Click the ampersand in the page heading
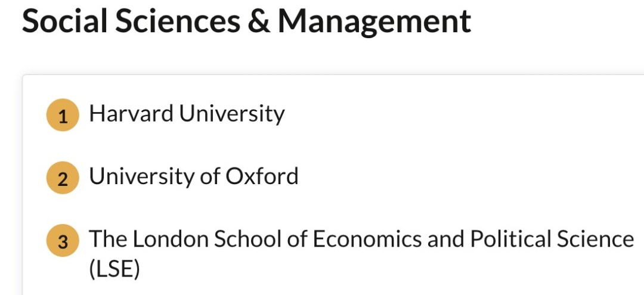This screenshot has height=295, width=644. pos(259,20)
